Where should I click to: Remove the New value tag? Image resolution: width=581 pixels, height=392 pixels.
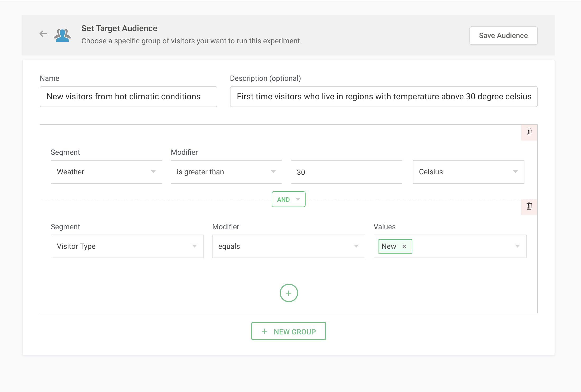(x=404, y=246)
